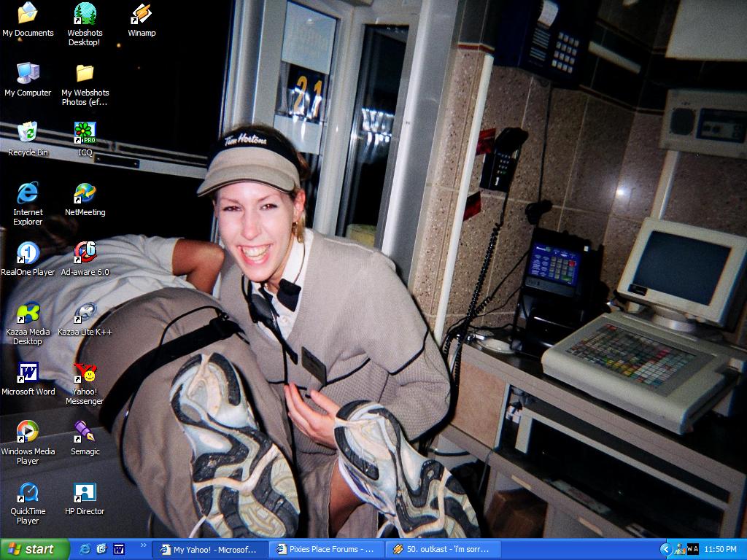Open the Ad-aware 6.0 shortcut
Screen dimensions: 747x560
click(x=85, y=253)
